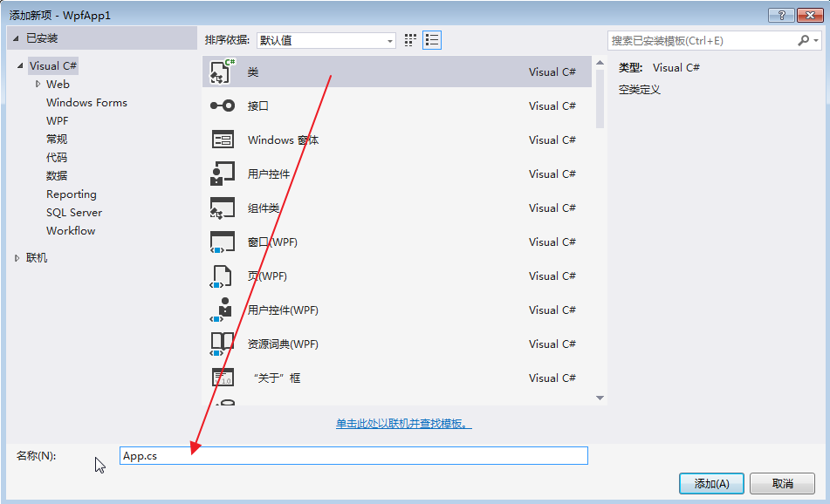
Task: Select the 页(WPF) template icon
Action: pos(223,276)
